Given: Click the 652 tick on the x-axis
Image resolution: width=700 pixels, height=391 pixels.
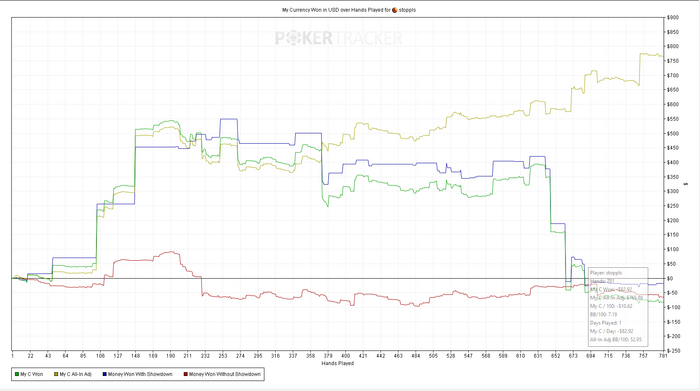Looking at the screenshot, I should [555, 356].
